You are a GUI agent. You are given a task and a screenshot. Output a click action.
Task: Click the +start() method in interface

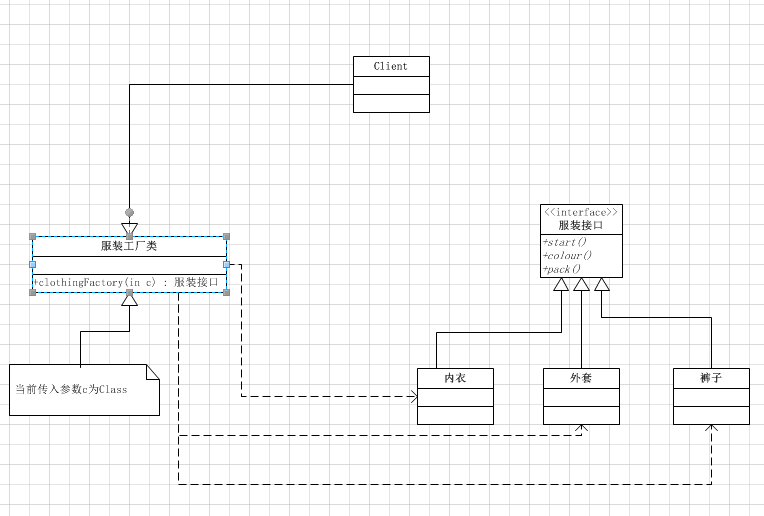click(565, 242)
